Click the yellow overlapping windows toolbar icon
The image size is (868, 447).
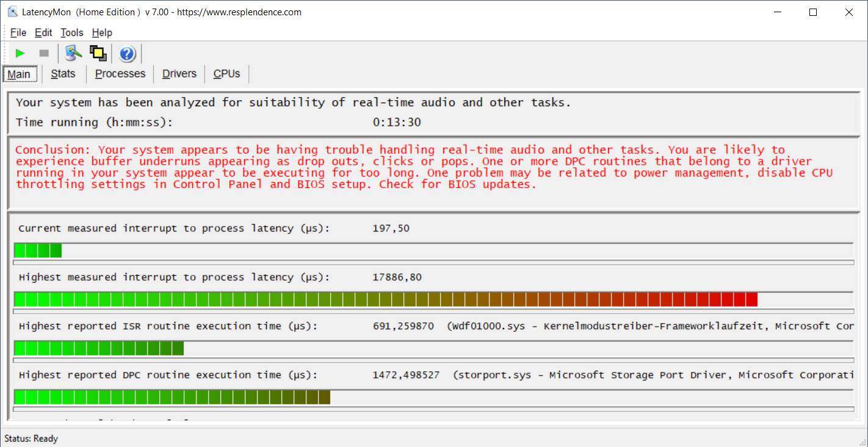coord(98,54)
